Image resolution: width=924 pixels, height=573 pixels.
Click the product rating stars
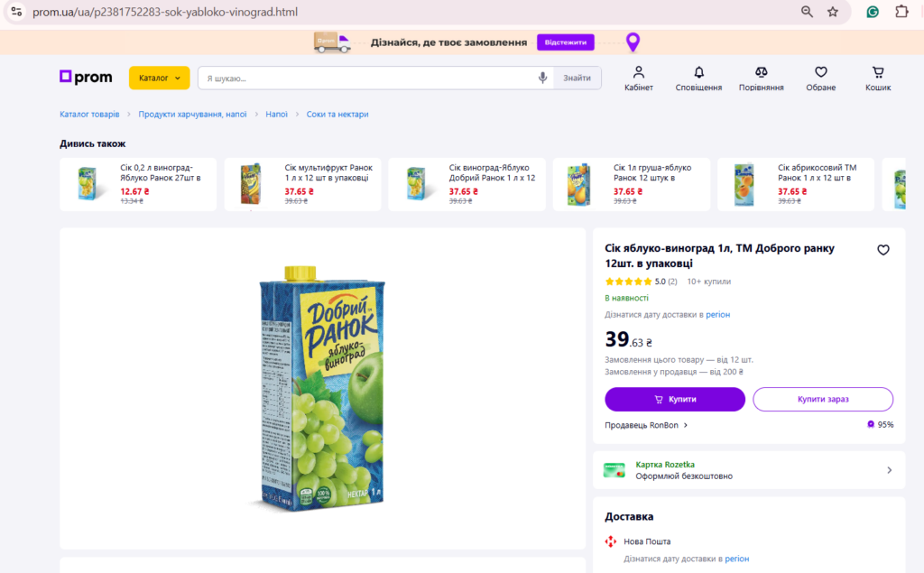point(628,282)
